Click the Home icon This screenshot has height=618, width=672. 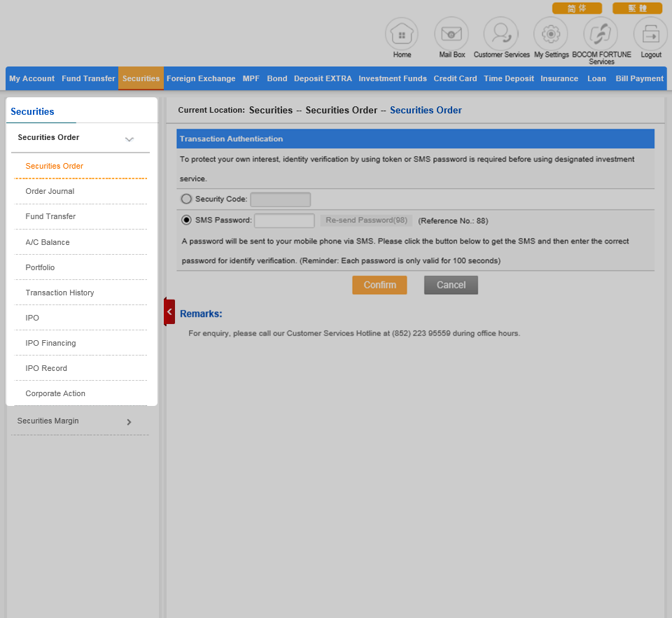tap(402, 34)
